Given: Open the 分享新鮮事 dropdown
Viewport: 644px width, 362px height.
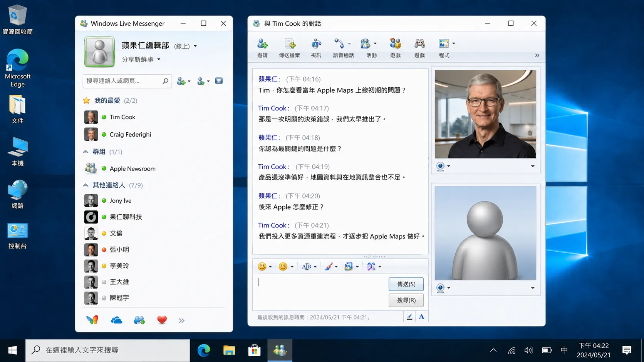Looking at the screenshot, I should 159,59.
